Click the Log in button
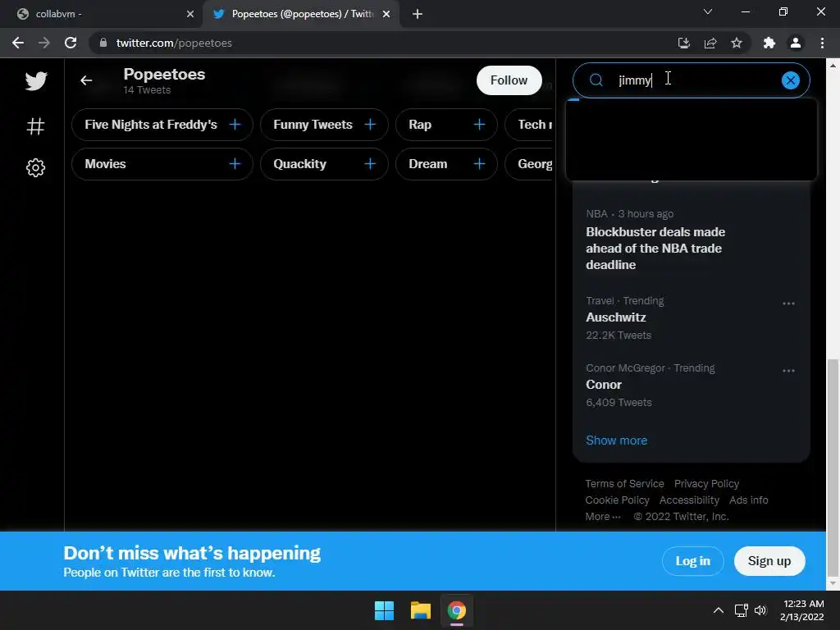Image resolution: width=840 pixels, height=630 pixels. (692, 561)
